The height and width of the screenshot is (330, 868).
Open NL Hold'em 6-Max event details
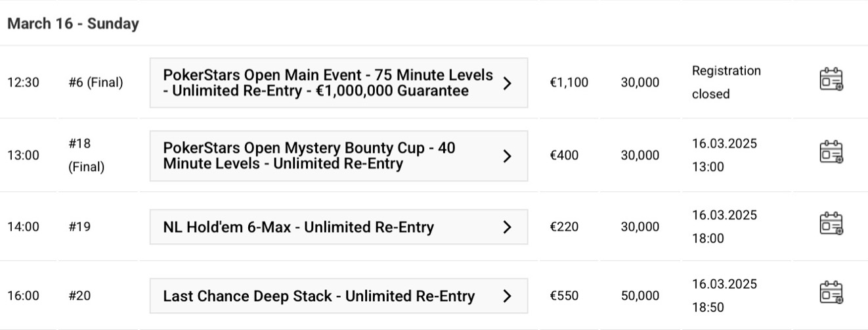pyautogui.click(x=298, y=227)
